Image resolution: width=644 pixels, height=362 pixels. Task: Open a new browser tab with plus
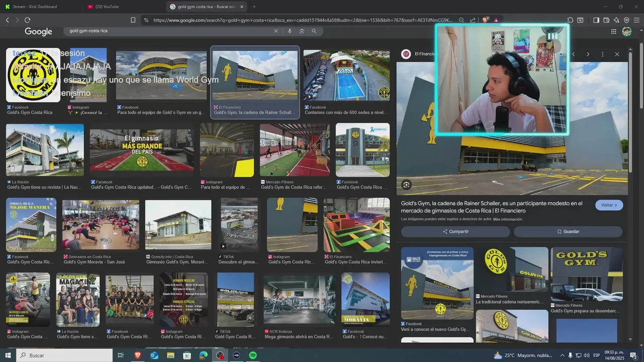point(254,7)
